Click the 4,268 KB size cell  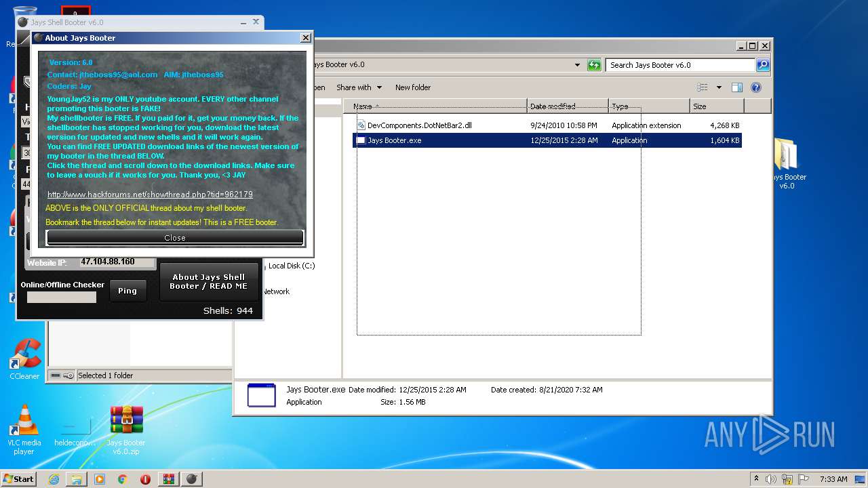coord(725,125)
